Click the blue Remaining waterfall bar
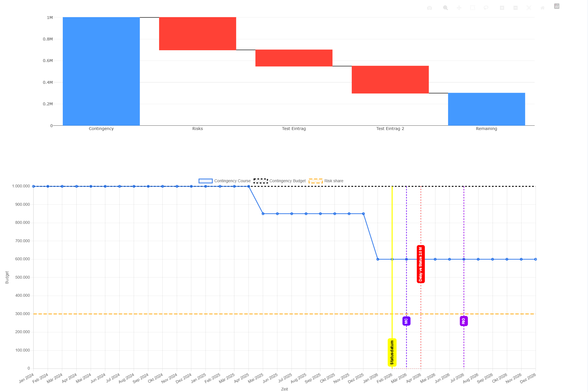This screenshot has width=588, height=392. coord(487,109)
